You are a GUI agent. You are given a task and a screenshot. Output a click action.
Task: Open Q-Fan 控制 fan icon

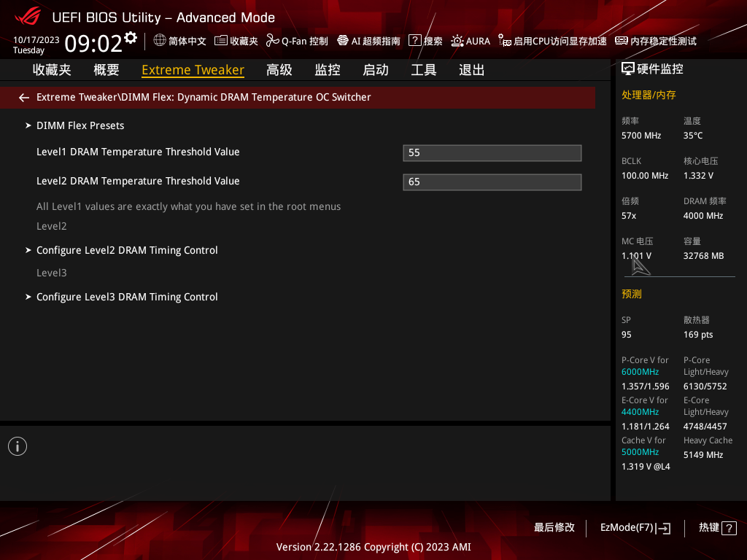pos(273,41)
